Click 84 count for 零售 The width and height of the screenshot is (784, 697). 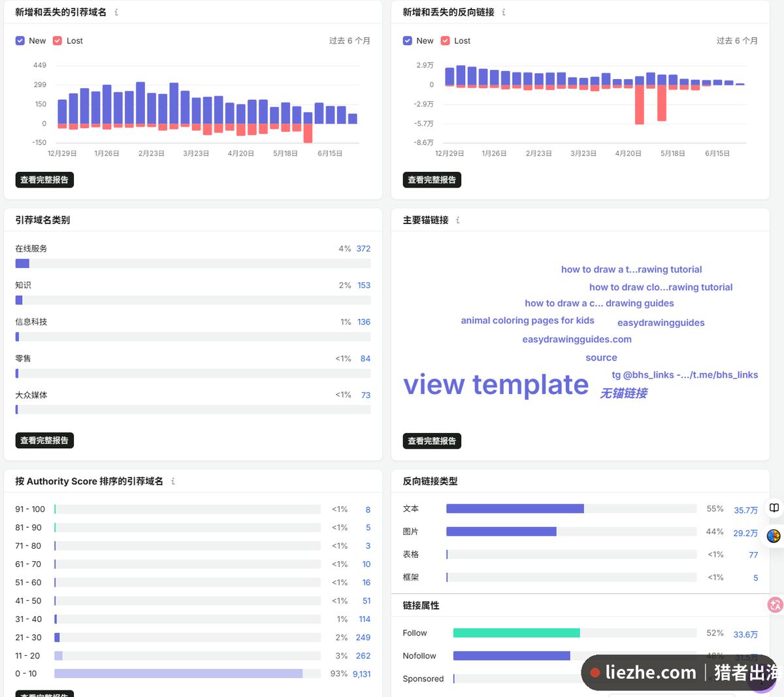click(365, 359)
